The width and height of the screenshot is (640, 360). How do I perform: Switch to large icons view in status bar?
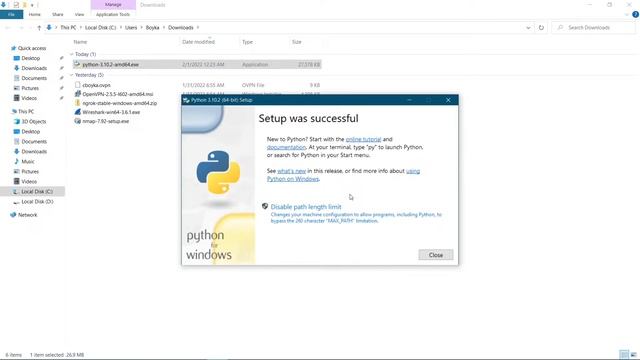pyautogui.click(x=633, y=354)
